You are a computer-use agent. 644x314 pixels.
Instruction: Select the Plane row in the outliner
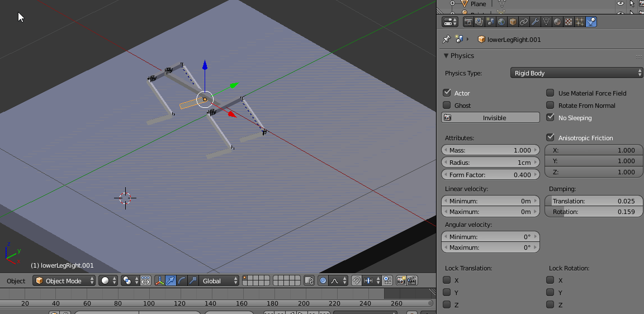pos(478,4)
